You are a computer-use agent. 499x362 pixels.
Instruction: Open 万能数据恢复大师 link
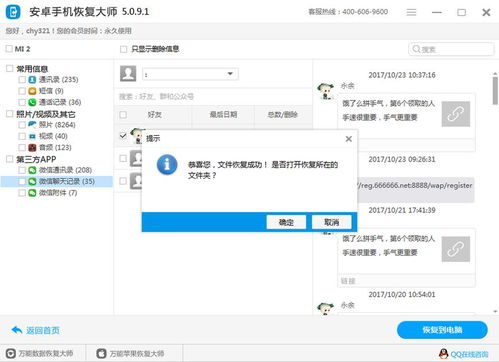coord(46,353)
